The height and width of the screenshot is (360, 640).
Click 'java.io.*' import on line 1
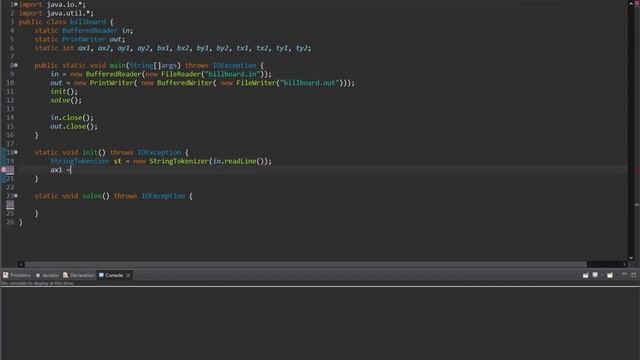(64, 4)
